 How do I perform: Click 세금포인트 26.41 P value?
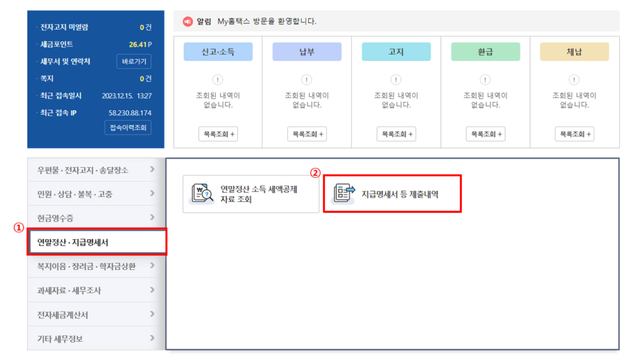[x=140, y=45]
